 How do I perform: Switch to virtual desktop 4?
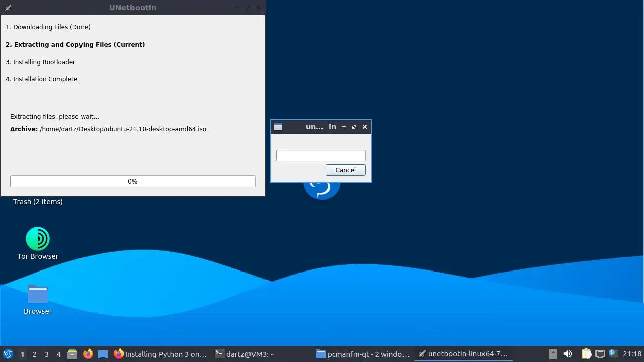(x=58, y=354)
